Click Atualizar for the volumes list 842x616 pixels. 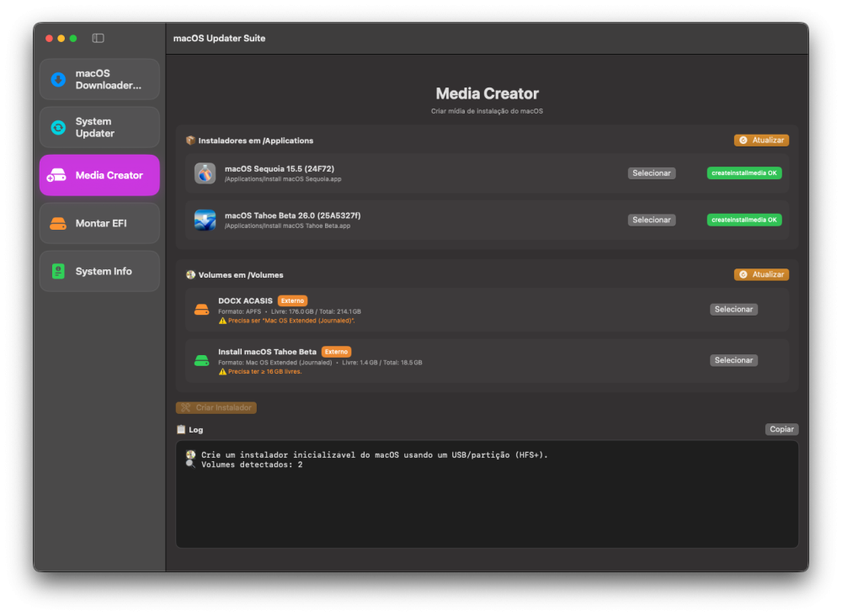(x=761, y=274)
